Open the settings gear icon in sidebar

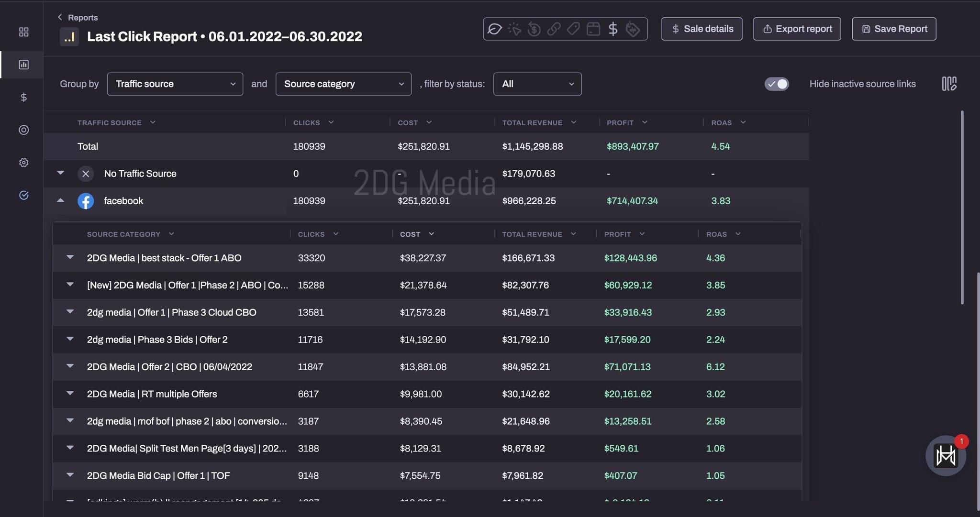pos(23,163)
